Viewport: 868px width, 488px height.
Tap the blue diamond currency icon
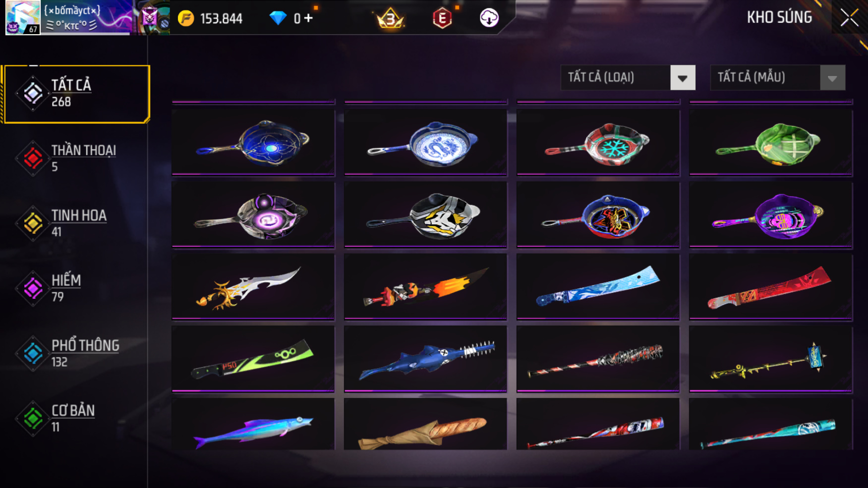[x=278, y=18]
